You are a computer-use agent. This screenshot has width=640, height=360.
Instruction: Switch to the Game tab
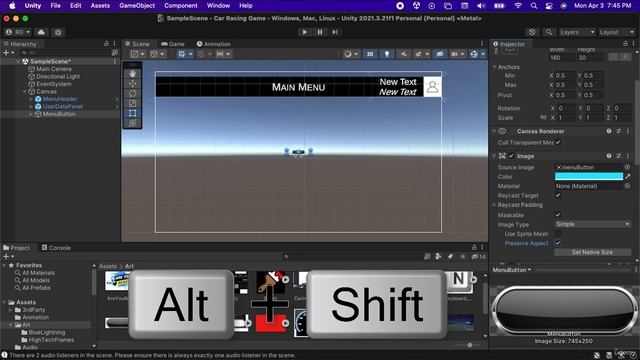(x=173, y=44)
